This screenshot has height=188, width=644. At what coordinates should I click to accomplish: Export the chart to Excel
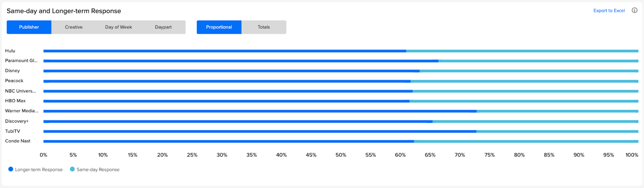coord(609,10)
